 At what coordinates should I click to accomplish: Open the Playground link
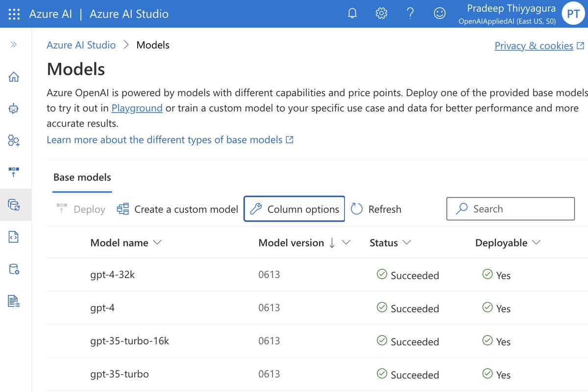[x=137, y=108]
